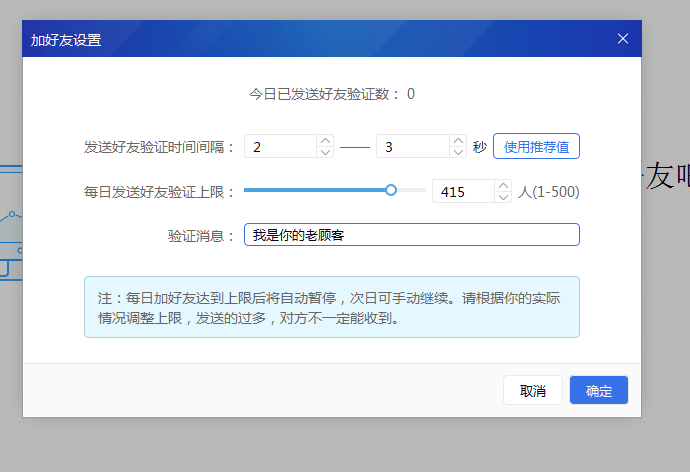690x472 pixels.
Task: Focus the daily limit field showing 415
Action: pyautogui.click(x=462, y=191)
